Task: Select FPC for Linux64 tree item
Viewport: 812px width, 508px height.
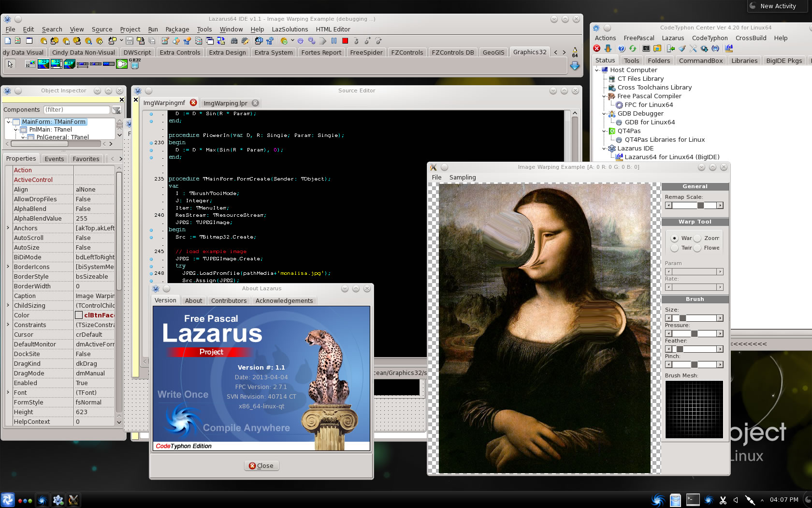Action: [x=649, y=105]
